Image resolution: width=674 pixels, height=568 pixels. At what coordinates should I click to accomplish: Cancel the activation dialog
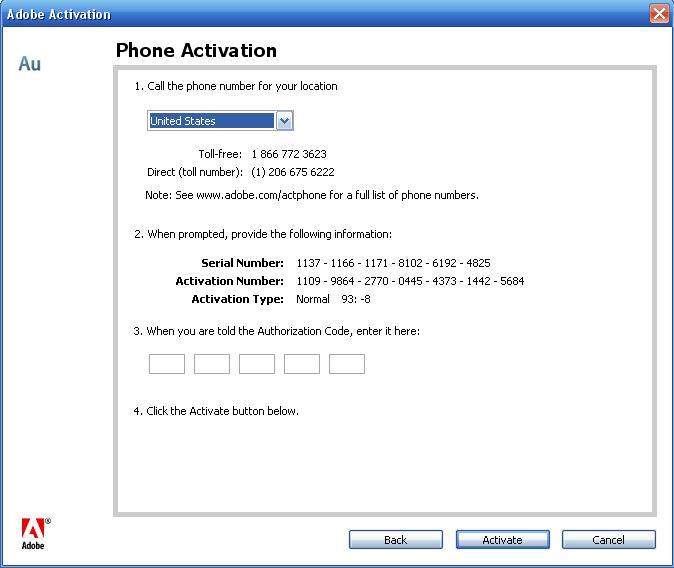pyautogui.click(x=609, y=540)
